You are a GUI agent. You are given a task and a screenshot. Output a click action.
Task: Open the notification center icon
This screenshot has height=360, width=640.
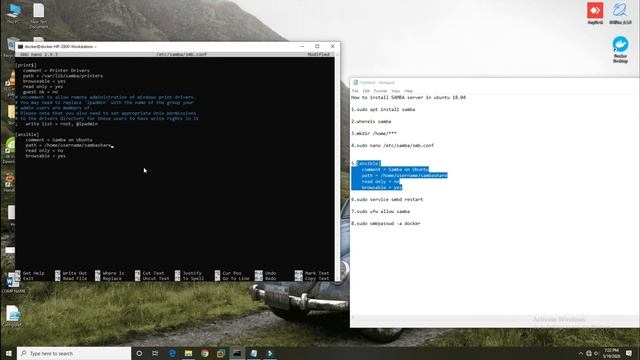pos(629,353)
